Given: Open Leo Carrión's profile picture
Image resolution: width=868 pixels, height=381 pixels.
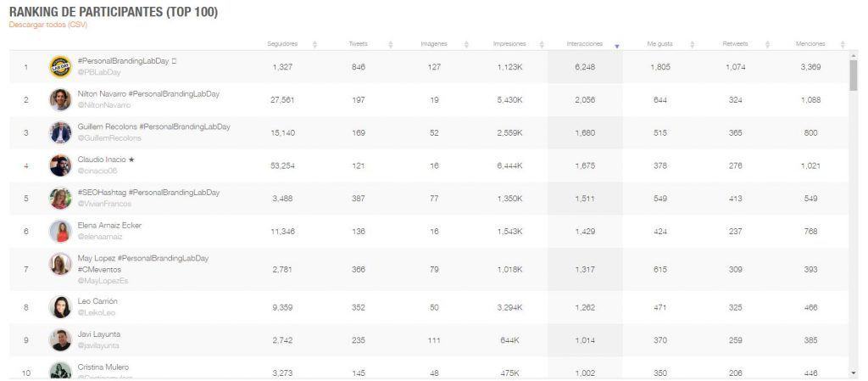Looking at the screenshot, I should click(60, 307).
